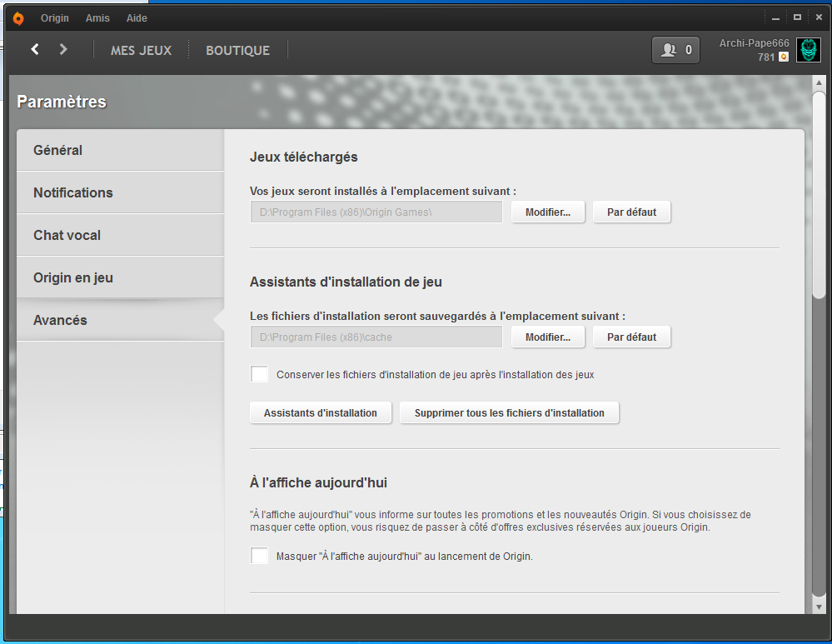
Task: Open the Origin menu
Action: (x=55, y=18)
